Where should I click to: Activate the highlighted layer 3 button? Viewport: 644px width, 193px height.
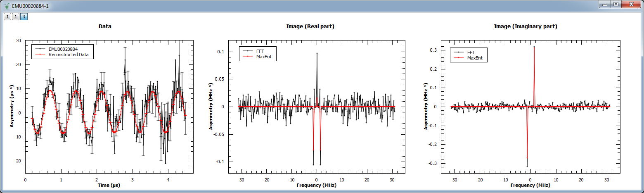[24, 17]
